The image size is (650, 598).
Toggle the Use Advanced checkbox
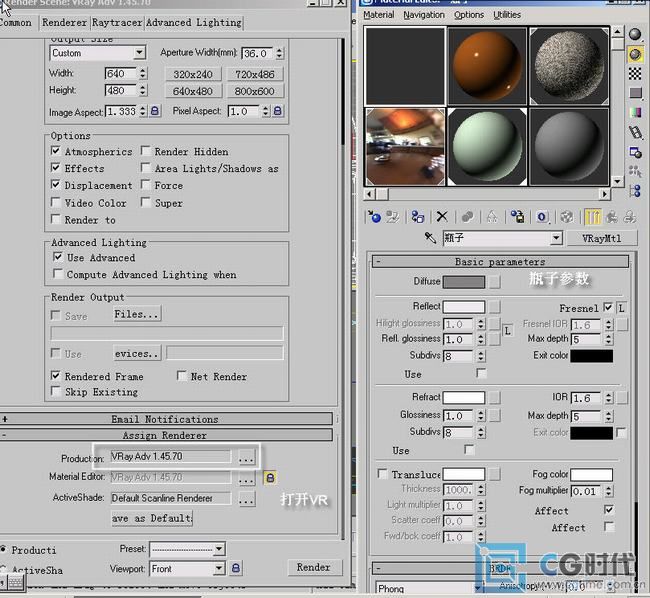point(58,257)
